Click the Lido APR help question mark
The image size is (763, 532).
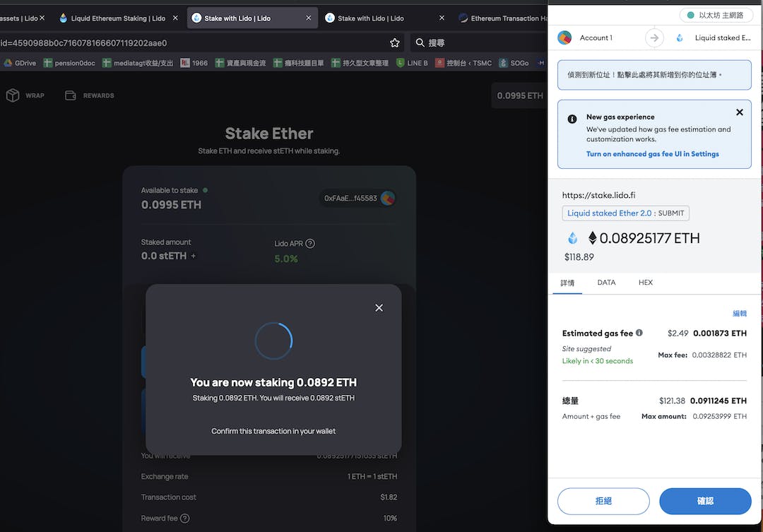coord(310,243)
